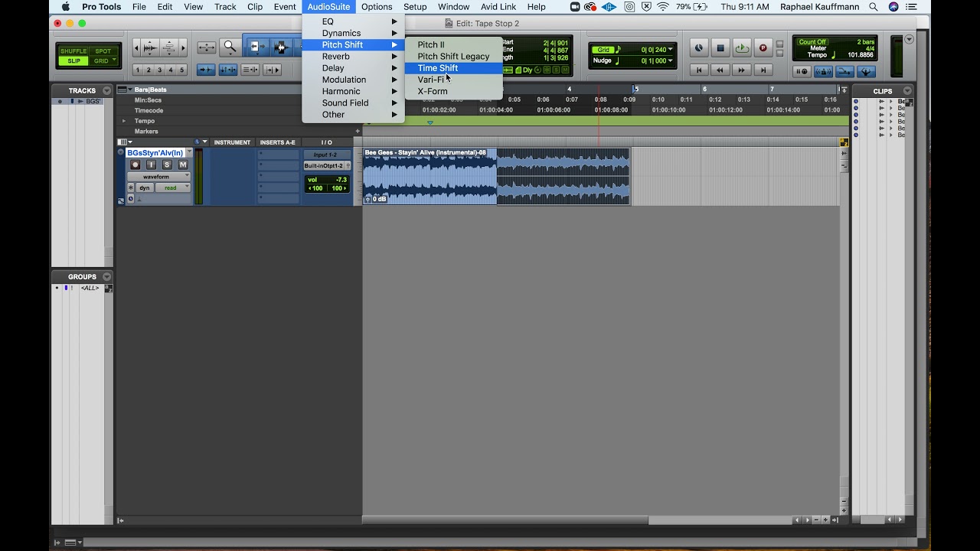Screen dimensions: 980x551
Task: Expand the Tempo ruler
Action: [x=124, y=121]
